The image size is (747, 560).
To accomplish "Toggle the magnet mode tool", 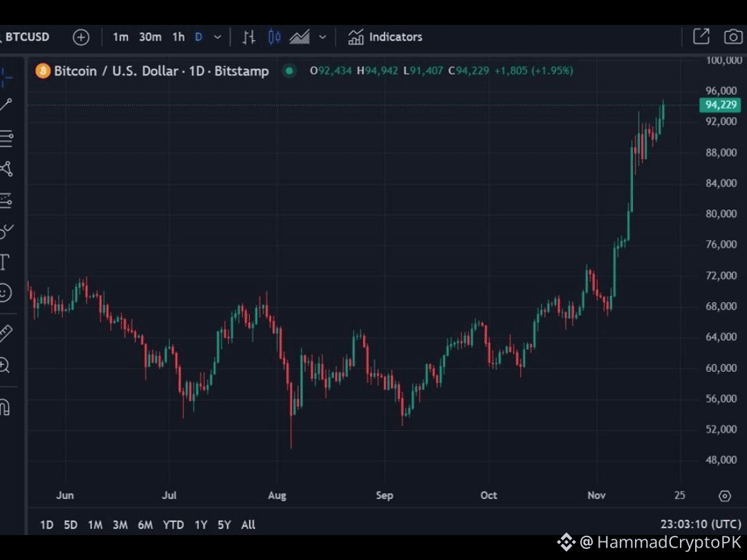I will point(5,408).
